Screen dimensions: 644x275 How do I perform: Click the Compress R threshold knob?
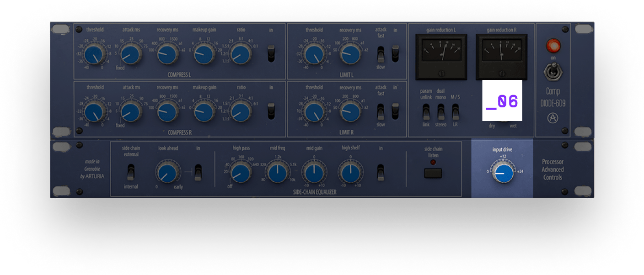click(95, 112)
